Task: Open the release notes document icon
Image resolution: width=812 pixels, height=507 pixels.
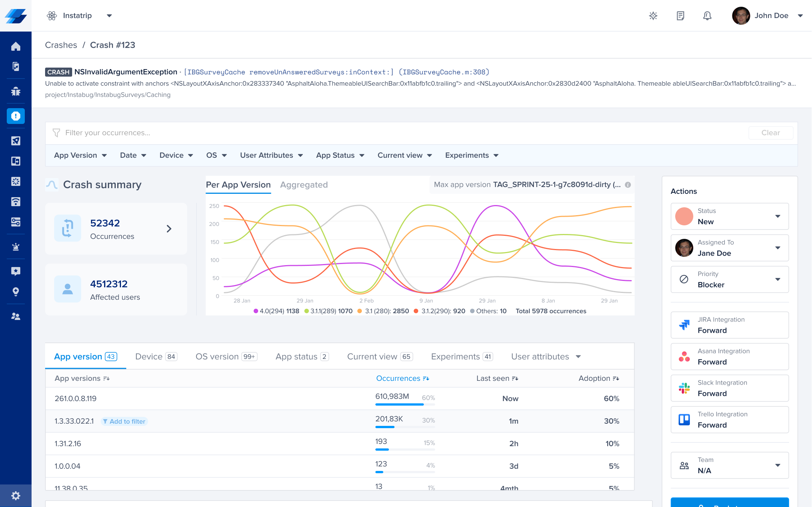Action: (680, 15)
